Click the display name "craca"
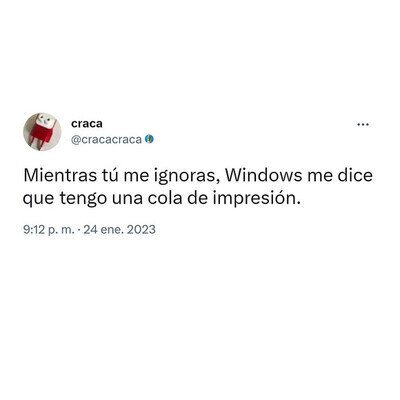Image resolution: width=400 pixels, height=400 pixels. tap(87, 124)
